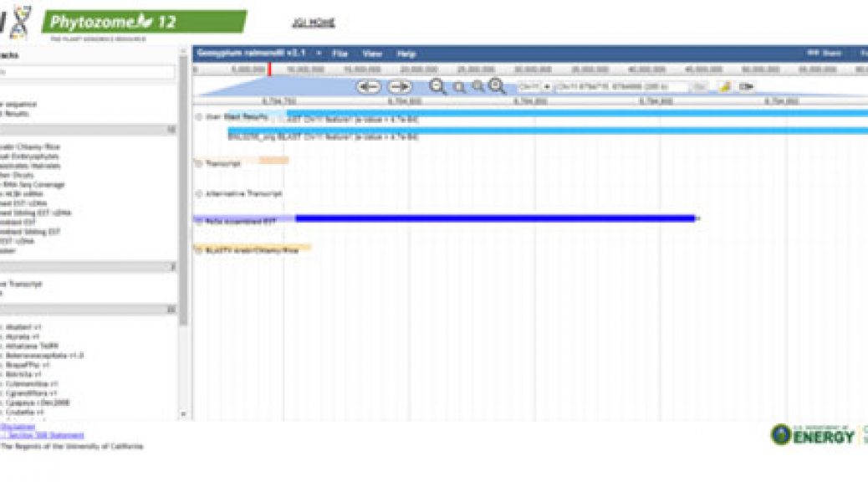Screen dimensions: 868x482
Task: Toggle the Boleraceacapitata v1.0 track entry
Action: click(43, 355)
